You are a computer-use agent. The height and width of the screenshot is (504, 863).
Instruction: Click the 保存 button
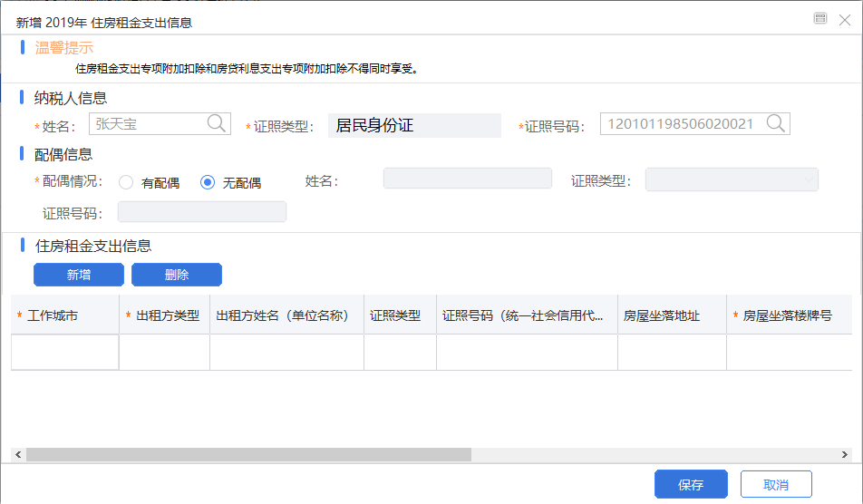pyautogui.click(x=691, y=484)
